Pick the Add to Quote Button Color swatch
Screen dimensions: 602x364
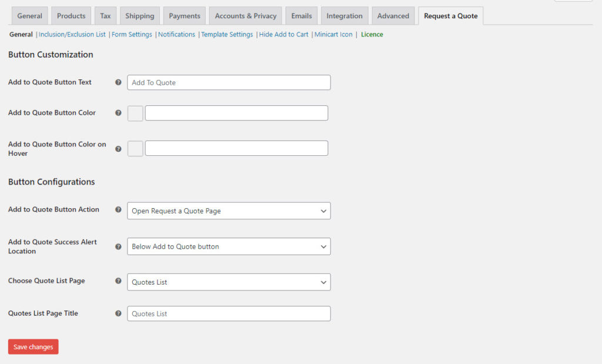pos(135,113)
